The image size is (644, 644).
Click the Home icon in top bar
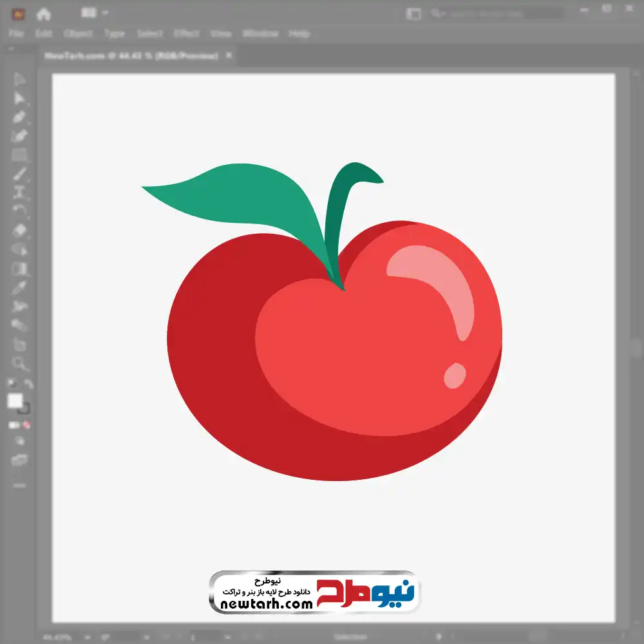(44, 14)
